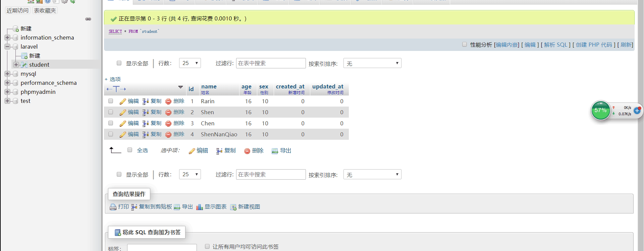Click the display chart bar icon
Screen dimensions: 644x251
[200, 207]
